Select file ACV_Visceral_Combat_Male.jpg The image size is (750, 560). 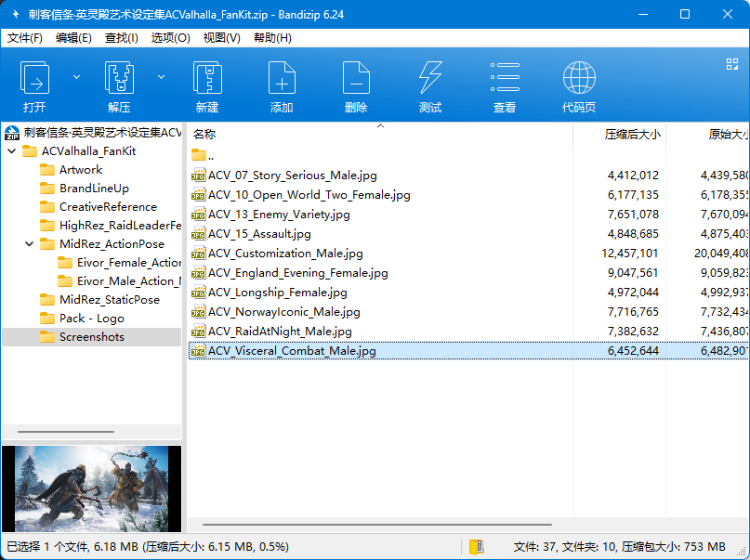[468, 351]
